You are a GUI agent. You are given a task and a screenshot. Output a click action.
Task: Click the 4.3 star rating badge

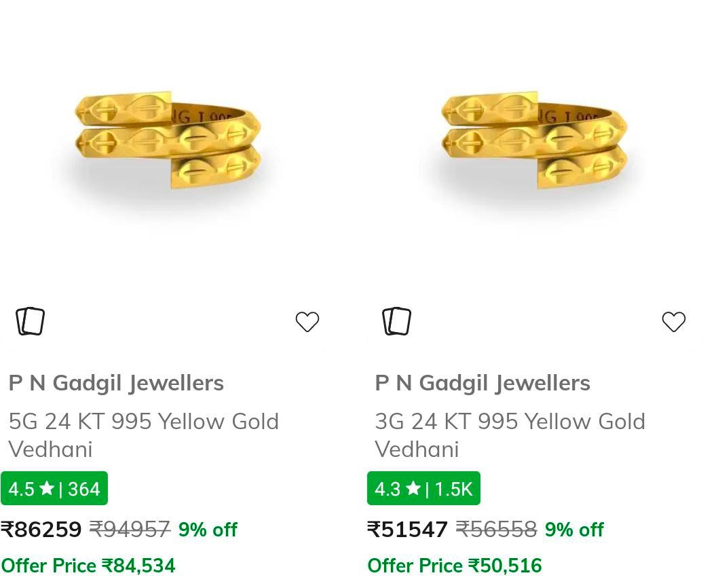(x=423, y=489)
